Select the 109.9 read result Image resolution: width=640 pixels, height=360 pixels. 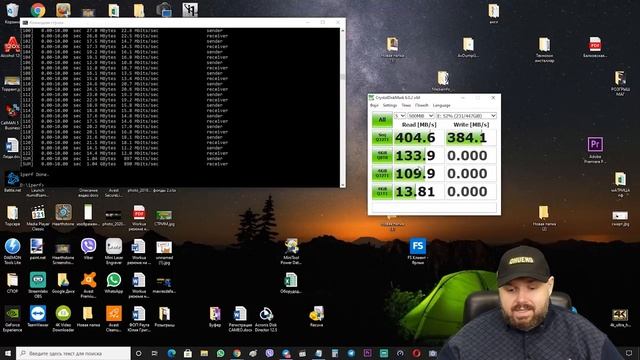[418, 173]
